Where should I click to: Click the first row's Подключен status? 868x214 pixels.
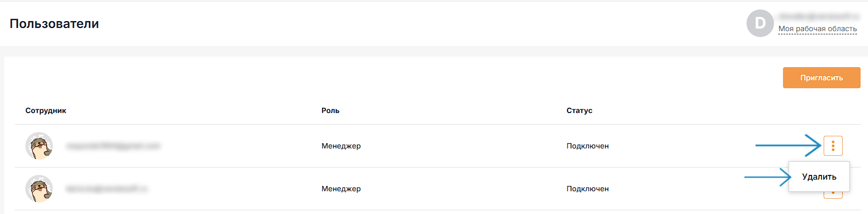point(588,146)
